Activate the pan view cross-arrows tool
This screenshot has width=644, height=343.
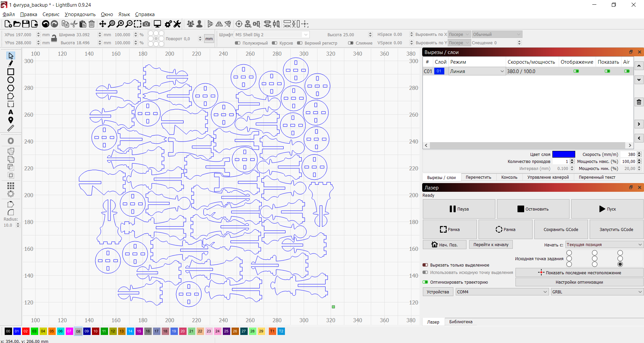pyautogui.click(x=103, y=24)
